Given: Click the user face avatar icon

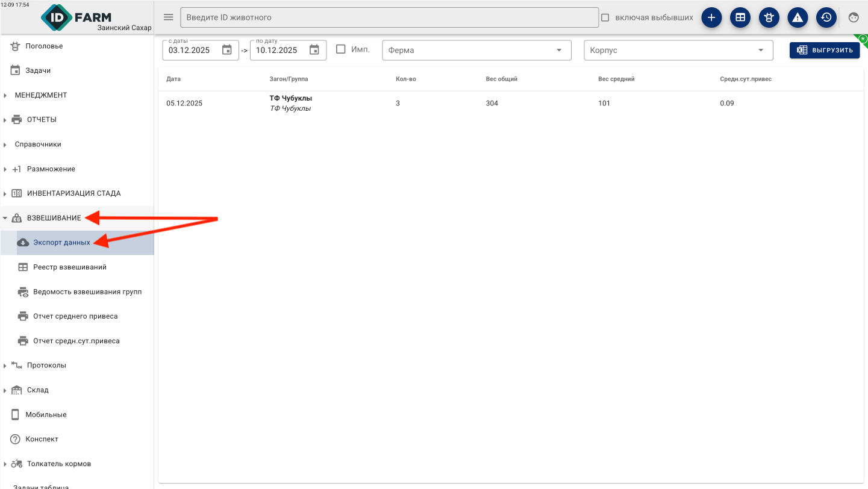Looking at the screenshot, I should click(x=854, y=17).
